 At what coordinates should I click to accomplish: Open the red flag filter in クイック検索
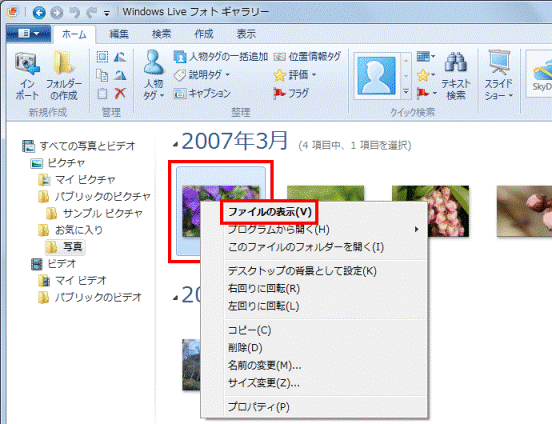(426, 93)
